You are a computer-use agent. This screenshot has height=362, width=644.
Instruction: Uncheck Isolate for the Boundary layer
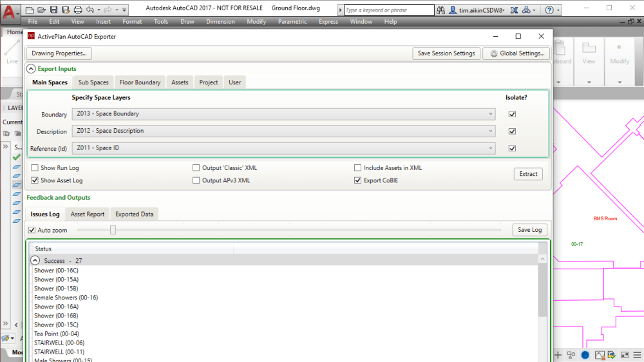point(513,114)
